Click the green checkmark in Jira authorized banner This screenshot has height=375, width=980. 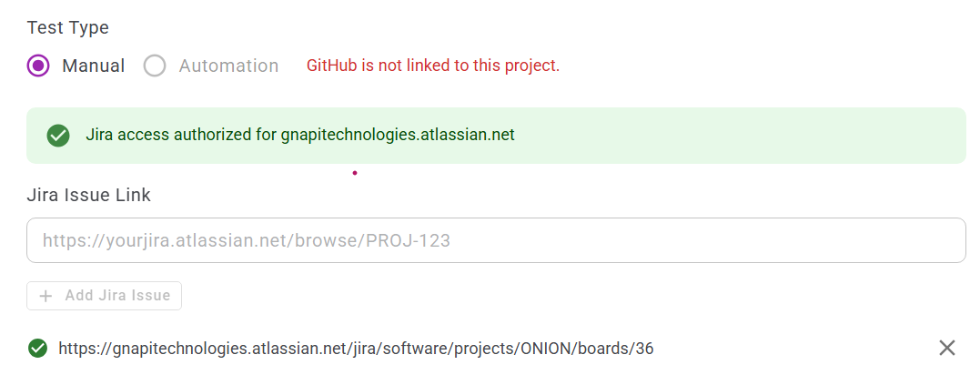58,136
